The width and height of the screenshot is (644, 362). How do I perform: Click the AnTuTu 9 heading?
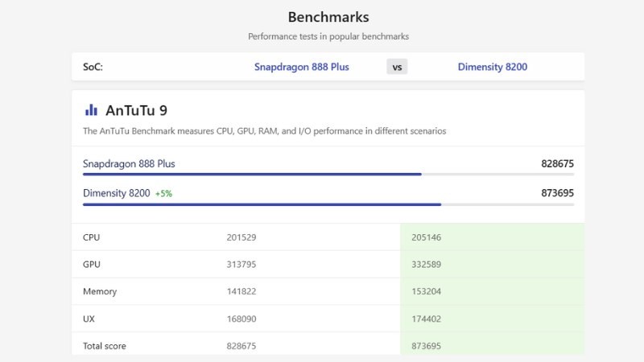tap(136, 110)
